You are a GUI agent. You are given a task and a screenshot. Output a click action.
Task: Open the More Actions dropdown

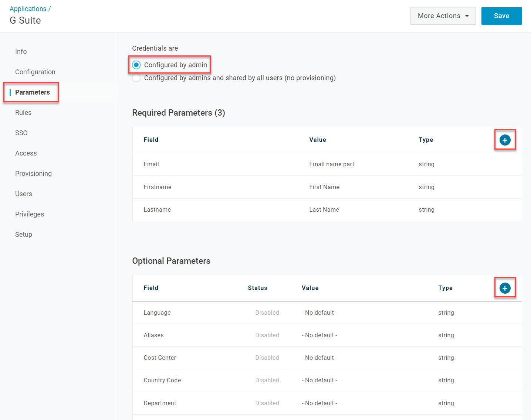coord(443,16)
